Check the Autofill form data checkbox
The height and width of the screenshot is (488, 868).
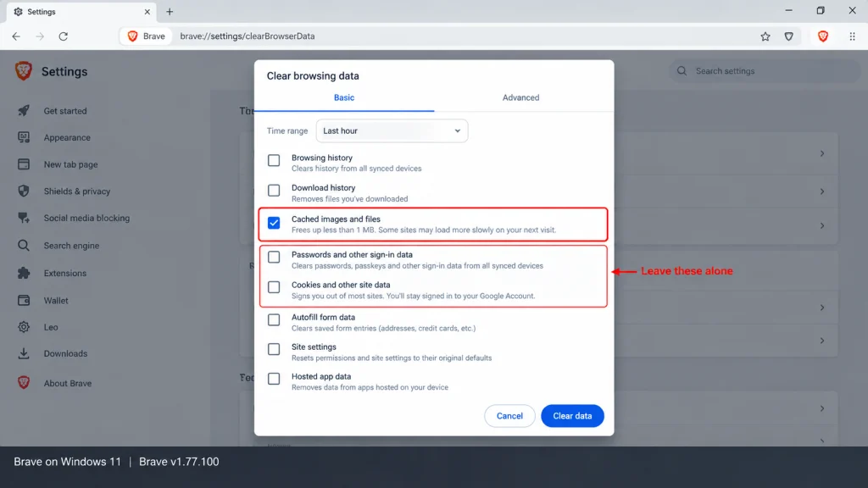coord(274,319)
